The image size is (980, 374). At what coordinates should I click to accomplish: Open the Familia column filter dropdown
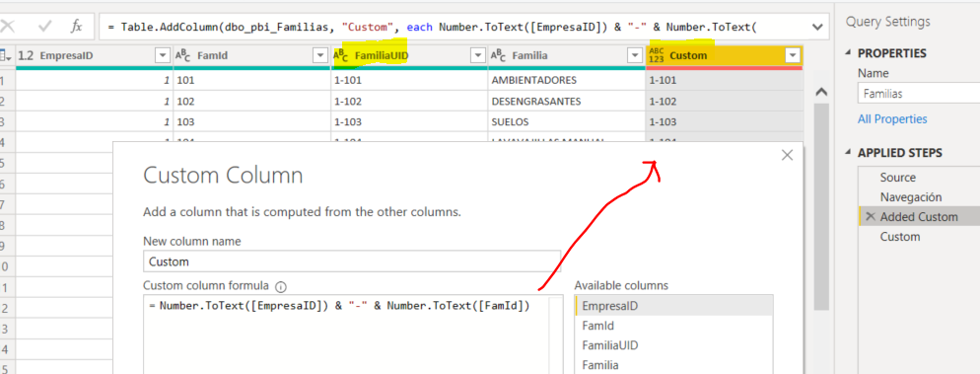coord(634,55)
